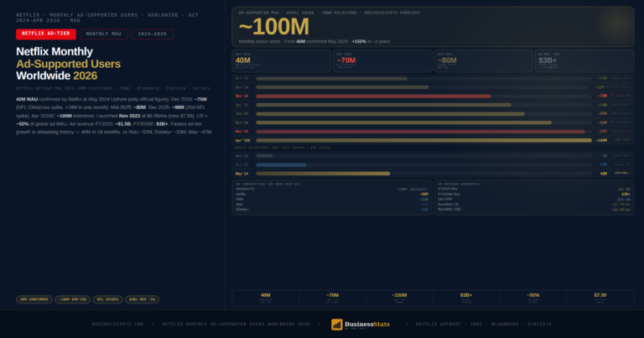The image size is (644, 338).
Task: Click the ~100M APR'26E pill
Action: pos(73,299)
